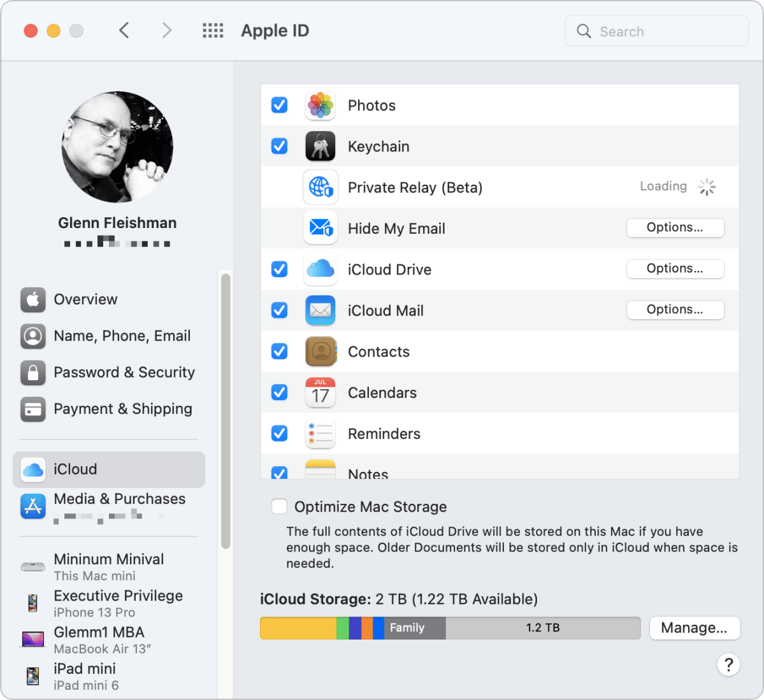
Task: Click the Notes app icon
Action: tap(320, 469)
